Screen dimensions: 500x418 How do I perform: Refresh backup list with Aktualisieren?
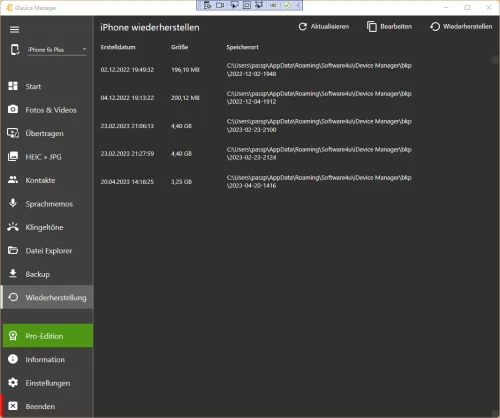pyautogui.click(x=324, y=27)
